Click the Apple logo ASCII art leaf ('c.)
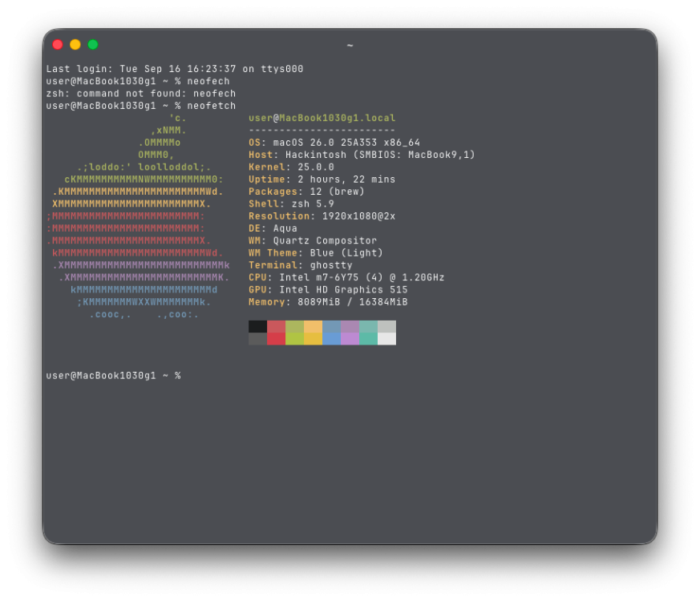The width and height of the screenshot is (700, 601). [178, 119]
